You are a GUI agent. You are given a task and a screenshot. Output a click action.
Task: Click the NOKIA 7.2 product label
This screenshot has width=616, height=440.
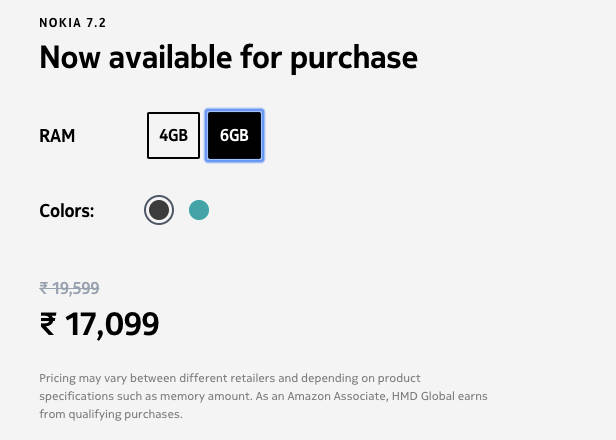(73, 22)
